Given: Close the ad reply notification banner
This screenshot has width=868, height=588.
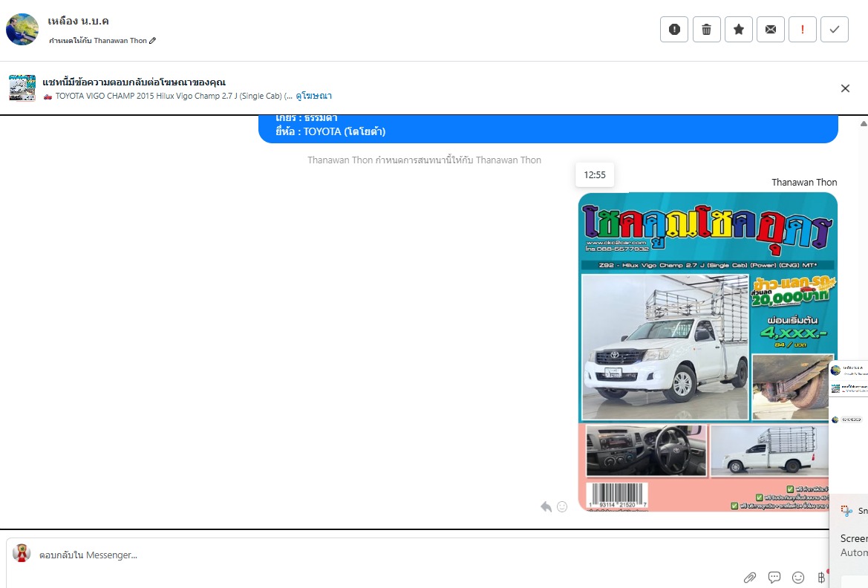Looking at the screenshot, I should (x=845, y=88).
